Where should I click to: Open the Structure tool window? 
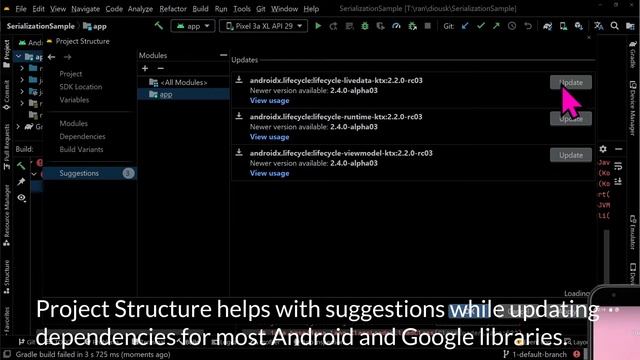7,277
